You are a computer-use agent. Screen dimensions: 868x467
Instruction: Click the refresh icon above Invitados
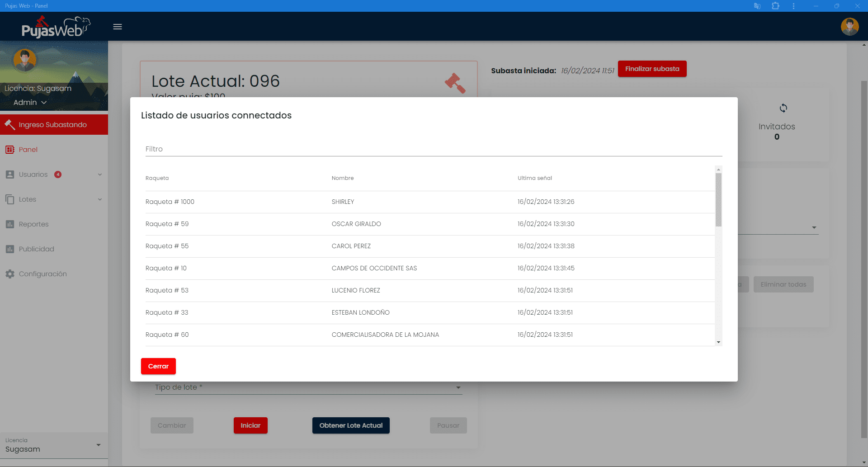(783, 108)
